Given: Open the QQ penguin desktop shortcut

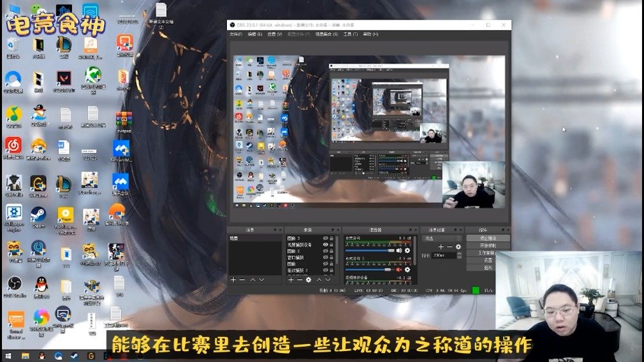Looking at the screenshot, I should (40, 287).
